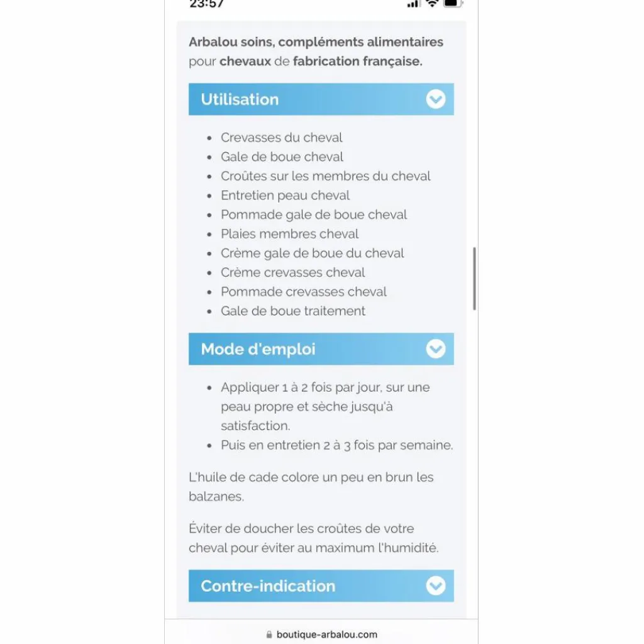Collapse the Utilisation section chevron
This screenshot has height=644, width=644.
[x=435, y=99]
